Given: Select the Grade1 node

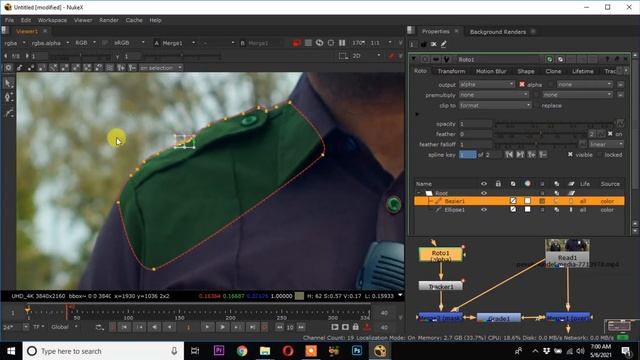Looking at the screenshot, I should click(499, 318).
